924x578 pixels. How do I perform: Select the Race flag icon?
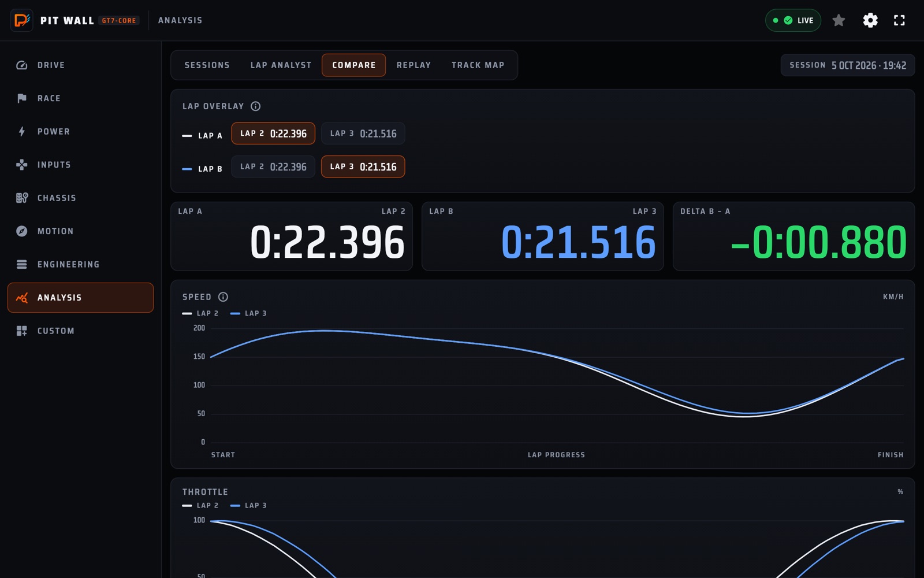22,98
